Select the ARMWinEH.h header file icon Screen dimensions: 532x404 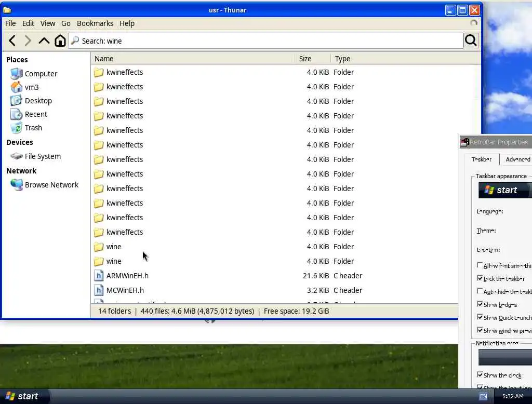[98, 276]
